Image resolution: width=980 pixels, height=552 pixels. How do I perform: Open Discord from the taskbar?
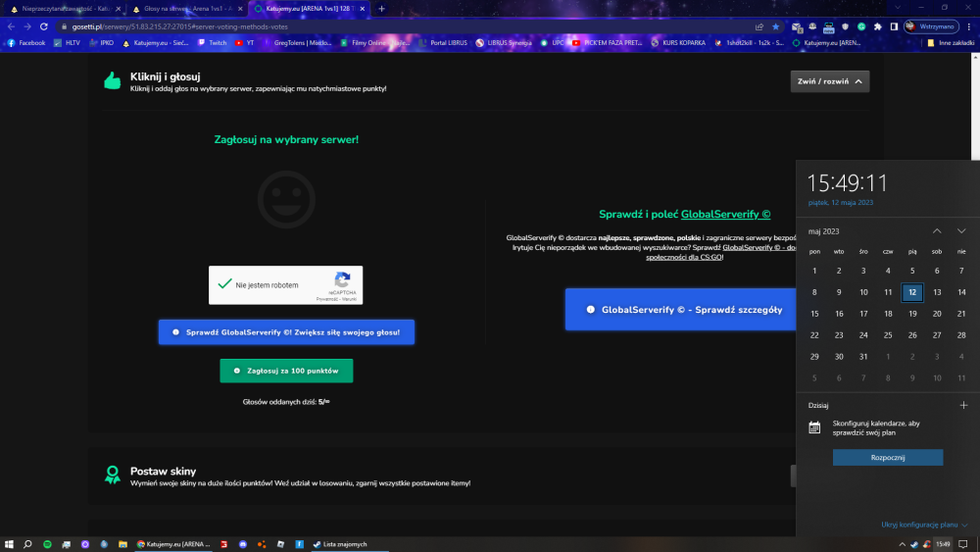tap(243, 544)
